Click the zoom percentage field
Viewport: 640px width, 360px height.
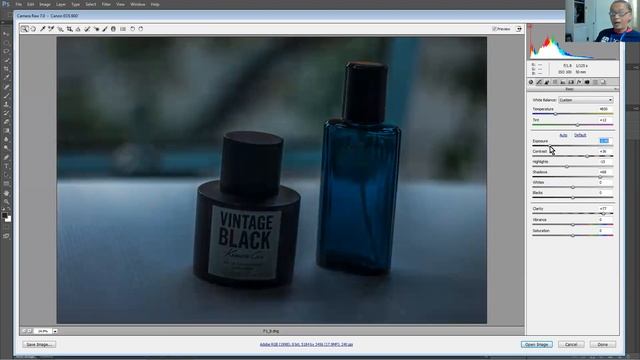pyautogui.click(x=42, y=331)
